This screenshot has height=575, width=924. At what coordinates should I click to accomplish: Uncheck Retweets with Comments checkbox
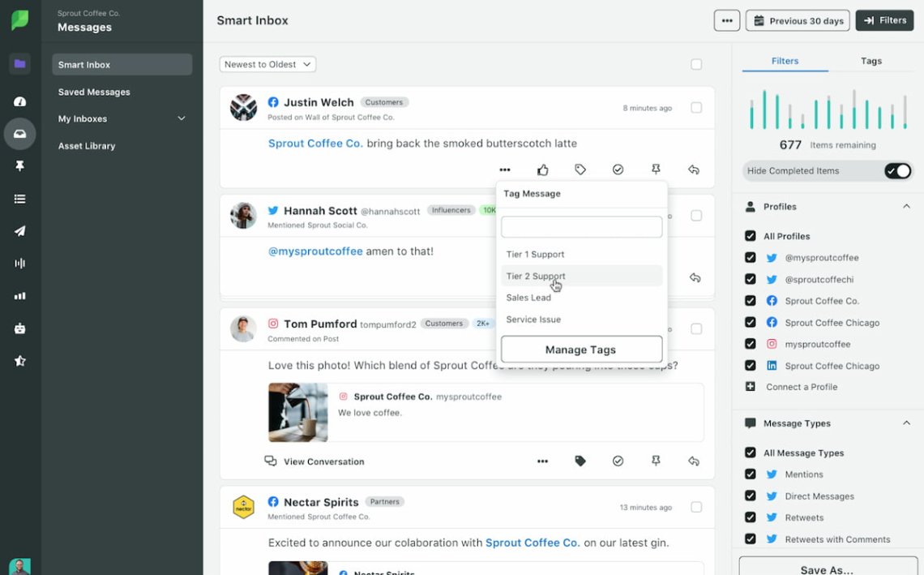point(751,539)
